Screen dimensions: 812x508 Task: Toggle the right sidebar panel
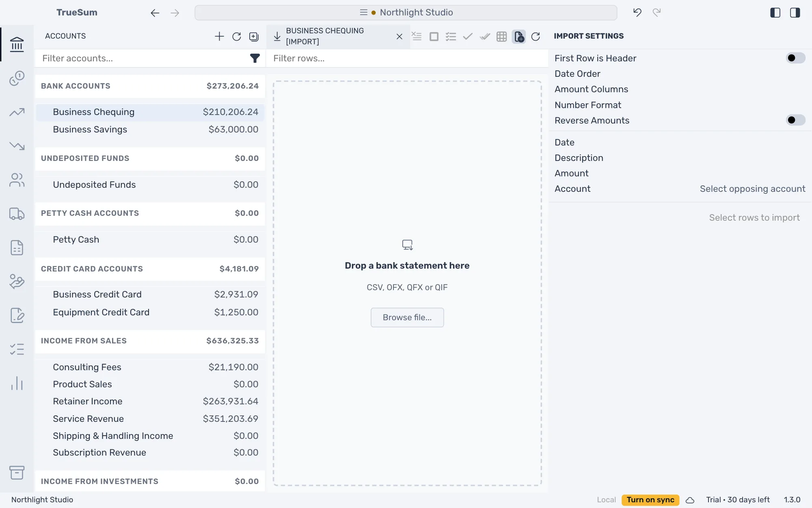point(795,13)
